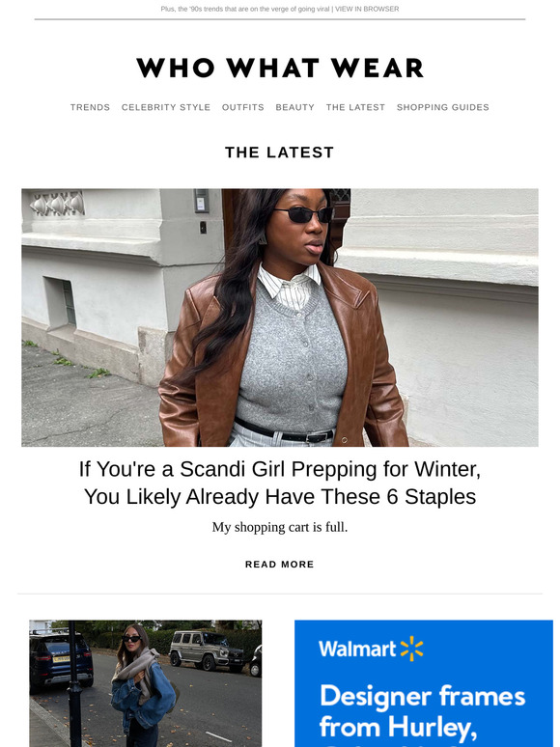This screenshot has width=560, height=747.
Task: Click READ MORE under Scandi article
Action: (x=280, y=564)
